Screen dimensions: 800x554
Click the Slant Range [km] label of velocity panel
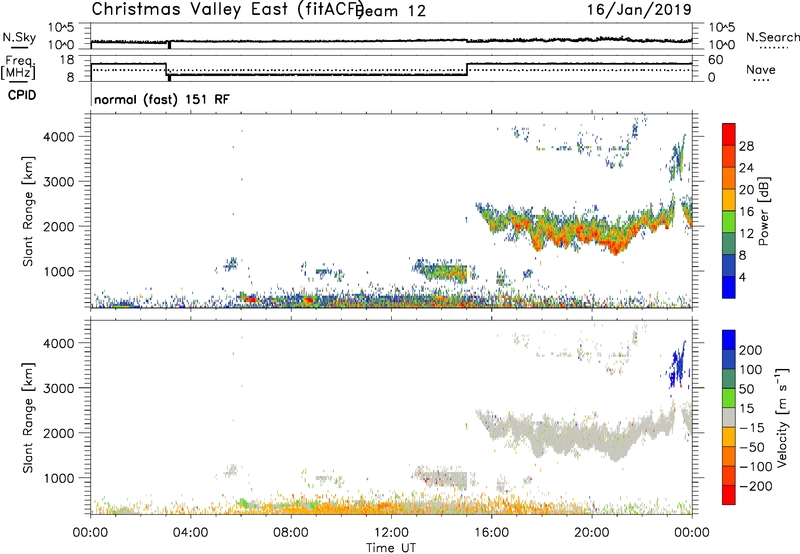[x=28, y=418]
